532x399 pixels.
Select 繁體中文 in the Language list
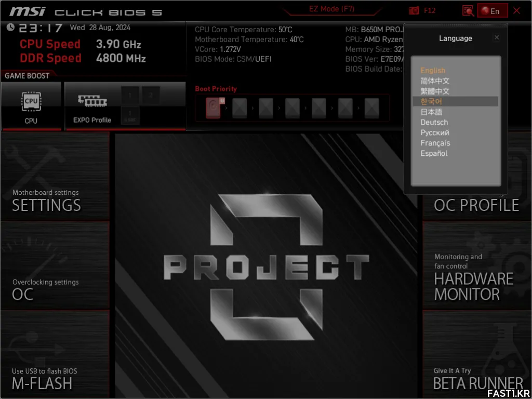(x=435, y=91)
